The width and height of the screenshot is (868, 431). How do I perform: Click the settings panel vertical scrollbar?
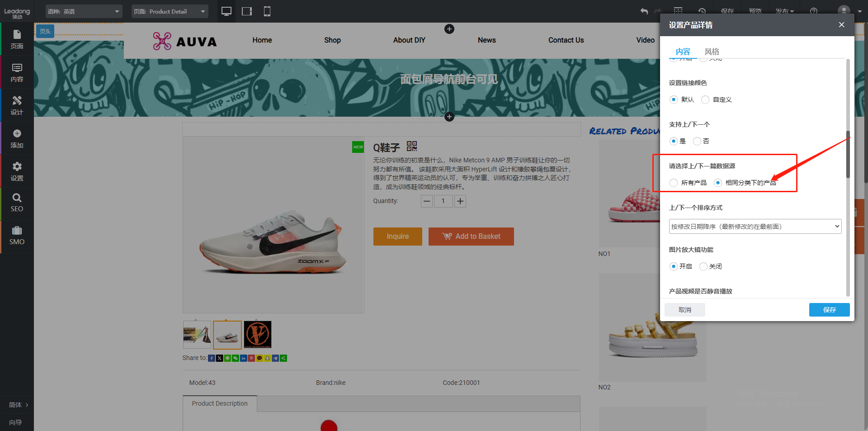(848, 154)
